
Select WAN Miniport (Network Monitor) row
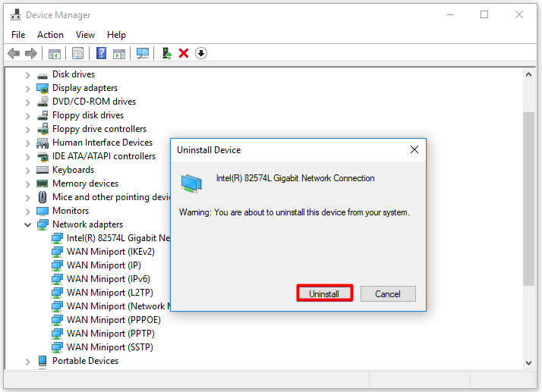tap(118, 306)
